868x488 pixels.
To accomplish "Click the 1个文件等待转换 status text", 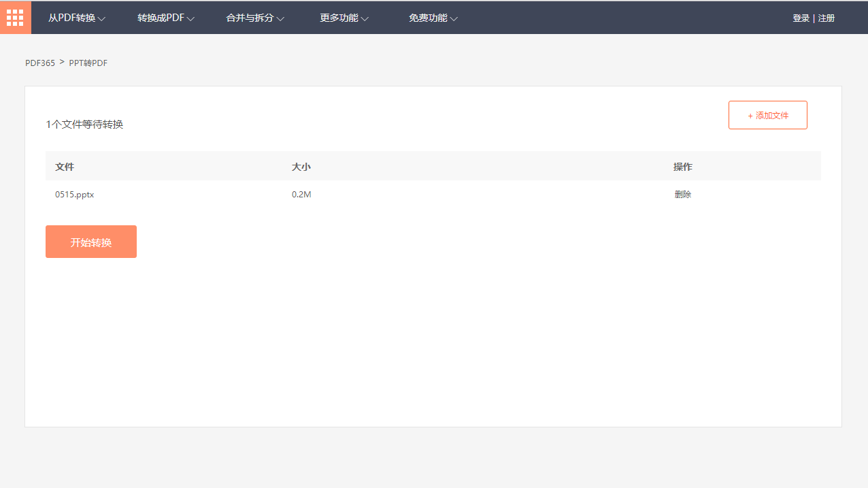I will click(x=84, y=124).
